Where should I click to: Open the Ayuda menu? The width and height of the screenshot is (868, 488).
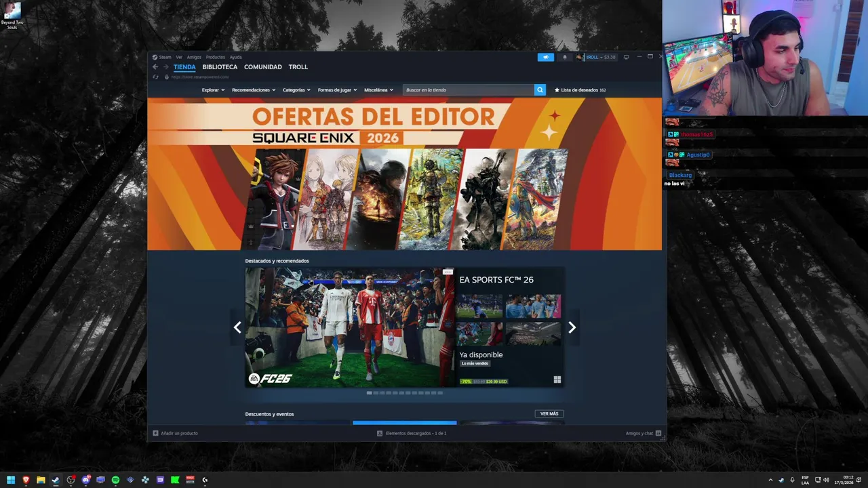point(235,57)
